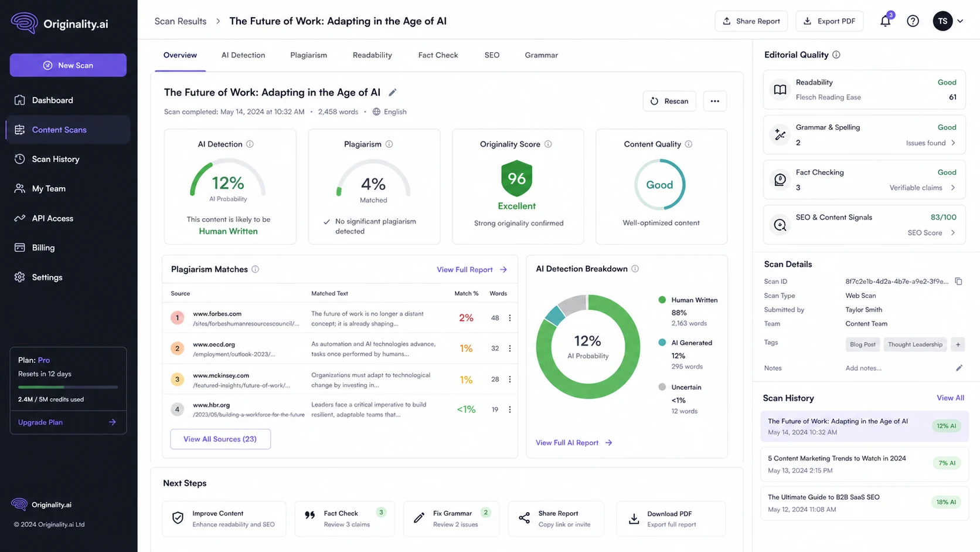Viewport: 980px width, 552px height.
Task: Click the Originality.ai logo at top
Action: [x=59, y=23]
